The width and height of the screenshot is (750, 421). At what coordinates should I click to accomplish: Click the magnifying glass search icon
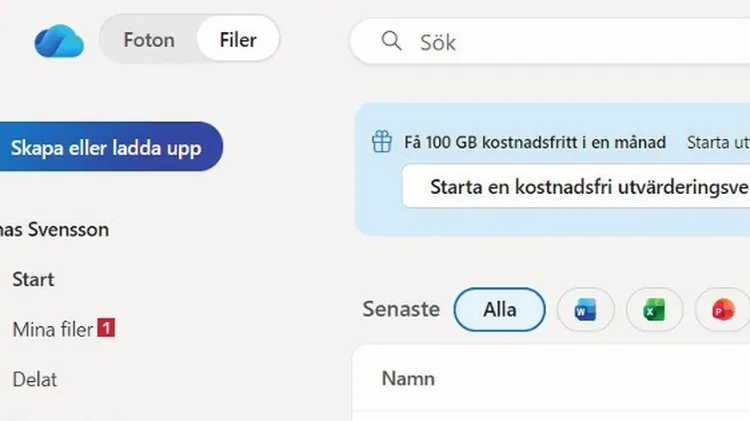(391, 41)
